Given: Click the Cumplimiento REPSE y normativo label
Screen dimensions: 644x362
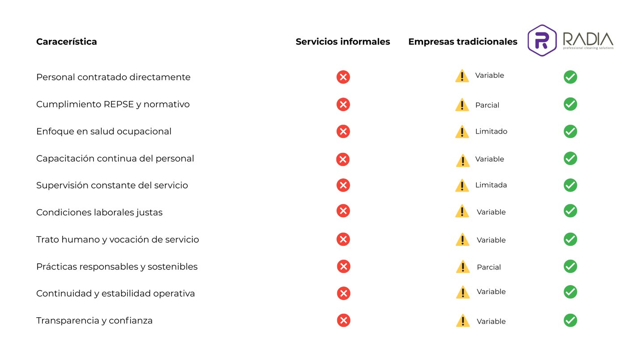Looking at the screenshot, I should 113,104.
